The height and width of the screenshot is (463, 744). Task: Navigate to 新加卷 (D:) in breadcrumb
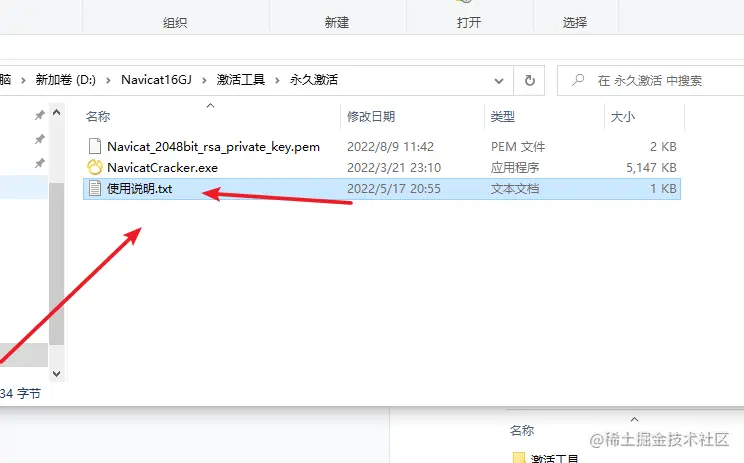(x=65, y=80)
